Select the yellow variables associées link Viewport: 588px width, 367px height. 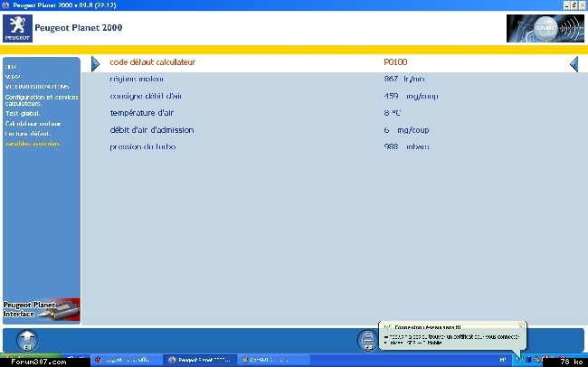33,144
